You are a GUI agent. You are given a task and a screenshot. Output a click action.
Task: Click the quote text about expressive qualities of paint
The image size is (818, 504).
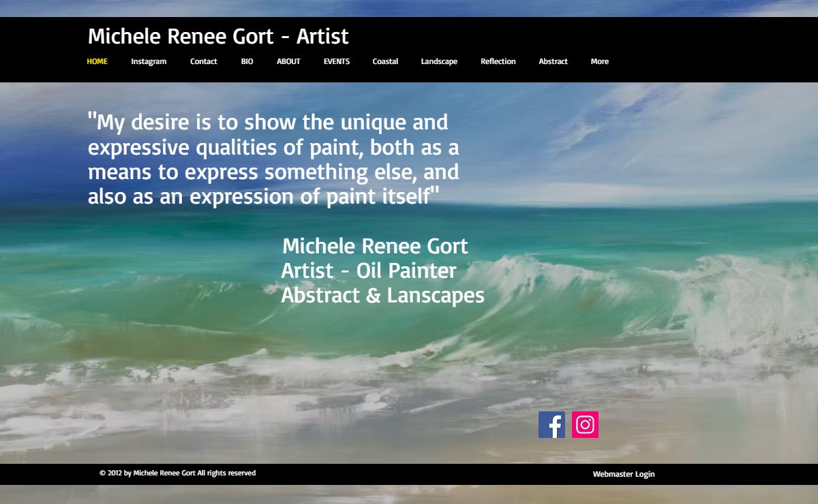(273, 159)
